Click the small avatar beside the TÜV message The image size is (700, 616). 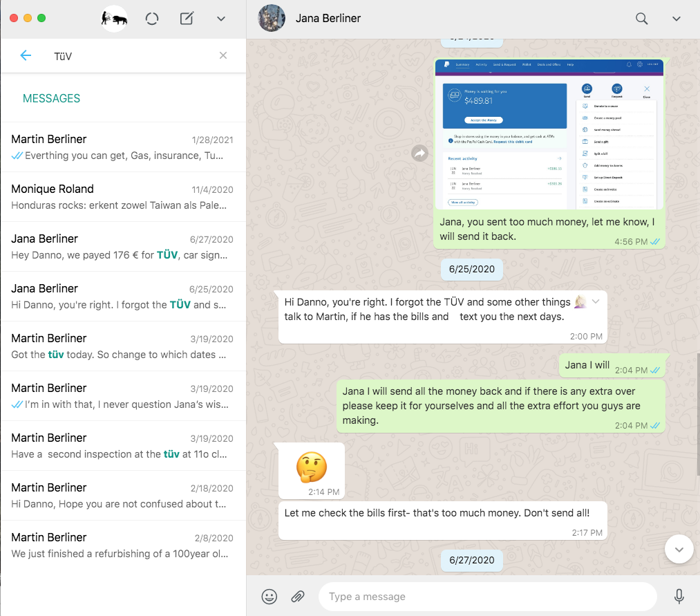click(580, 302)
